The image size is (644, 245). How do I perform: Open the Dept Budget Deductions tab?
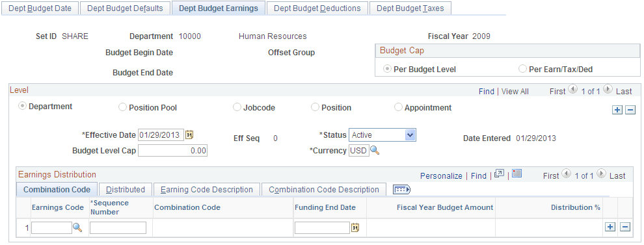click(x=317, y=8)
